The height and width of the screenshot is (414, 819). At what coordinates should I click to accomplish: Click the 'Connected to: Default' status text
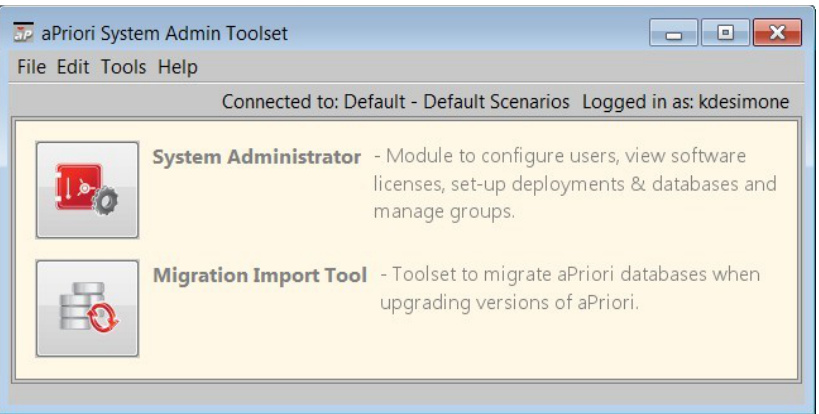395,102
